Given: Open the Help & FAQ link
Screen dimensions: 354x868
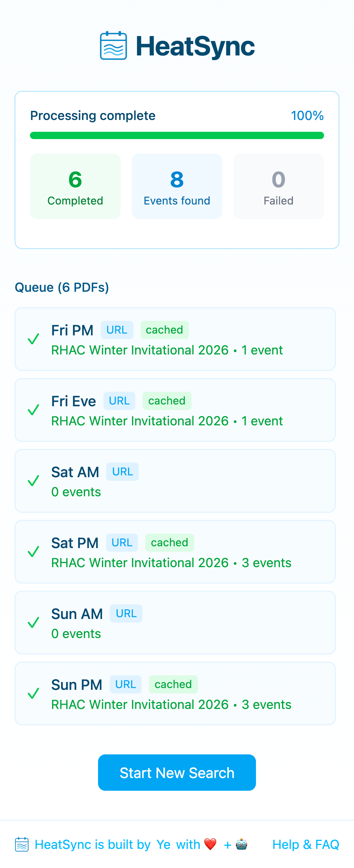Looking at the screenshot, I should 306,844.
